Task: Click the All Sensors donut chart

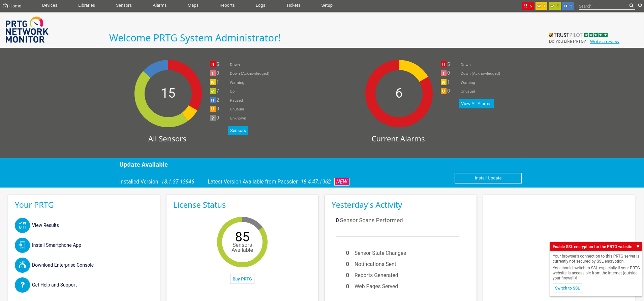Action: [x=168, y=94]
